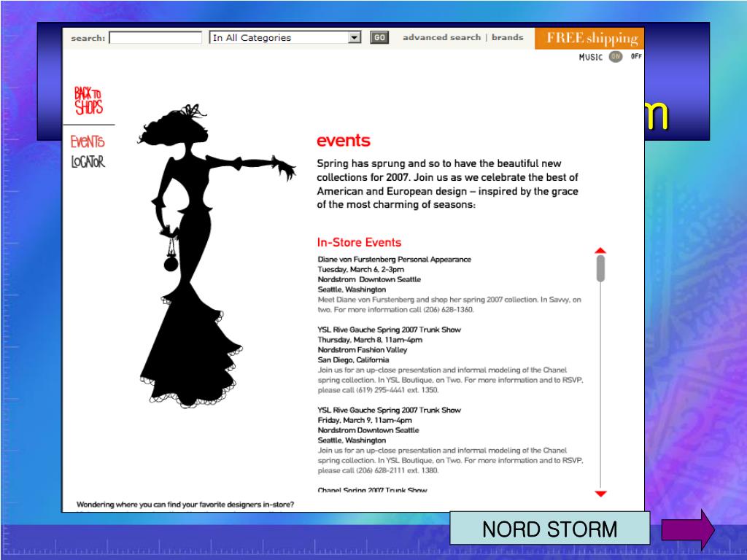Click San Diego, California text

pos(354,360)
